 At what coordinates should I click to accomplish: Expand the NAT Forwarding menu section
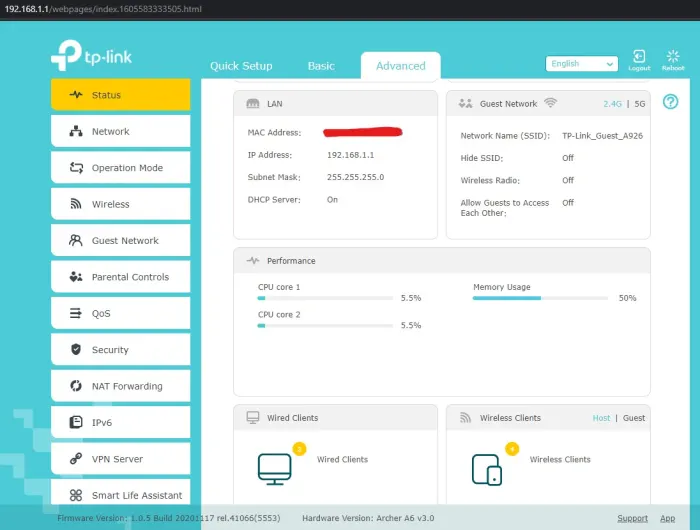click(x=120, y=386)
